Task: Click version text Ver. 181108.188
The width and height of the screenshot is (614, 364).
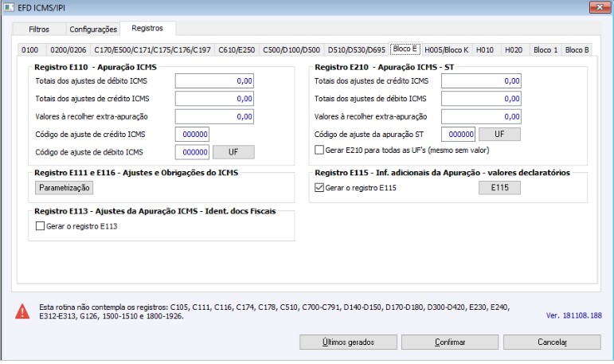Action: [x=573, y=315]
